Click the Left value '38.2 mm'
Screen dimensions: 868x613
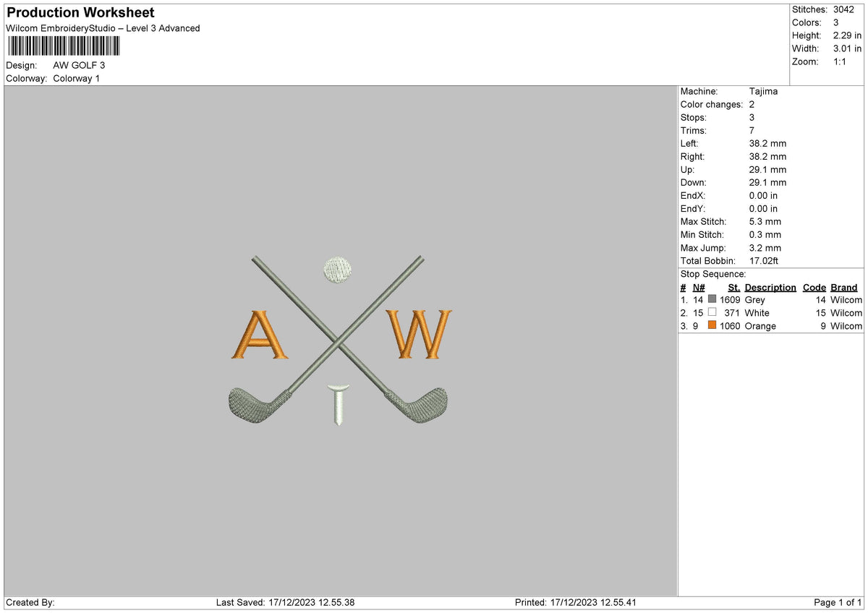pos(767,143)
